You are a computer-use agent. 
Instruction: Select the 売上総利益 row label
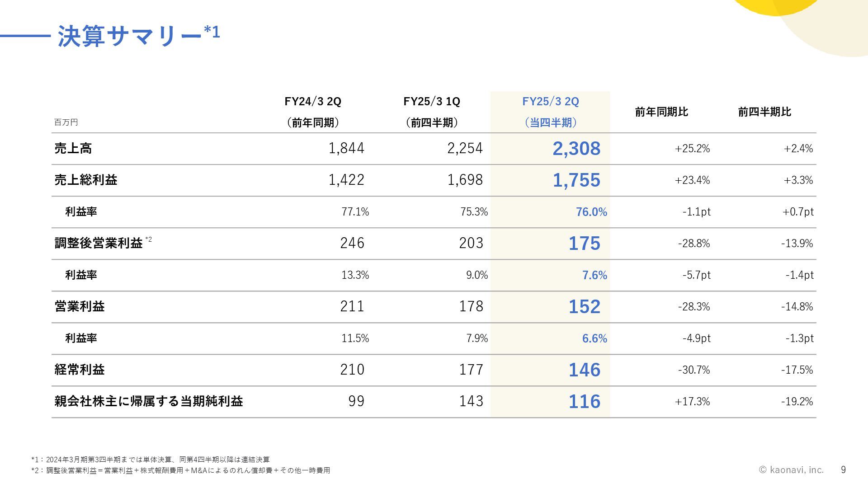[86, 180]
